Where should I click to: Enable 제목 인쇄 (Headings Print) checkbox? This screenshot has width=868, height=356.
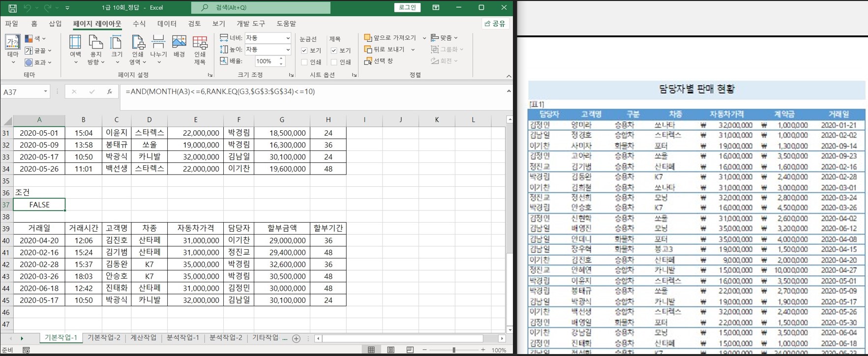(334, 62)
